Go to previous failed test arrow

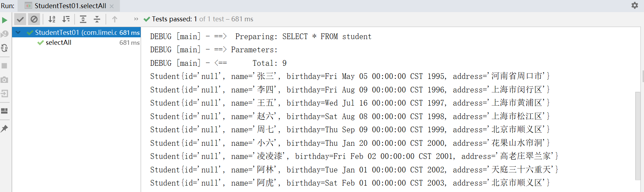tap(114, 19)
